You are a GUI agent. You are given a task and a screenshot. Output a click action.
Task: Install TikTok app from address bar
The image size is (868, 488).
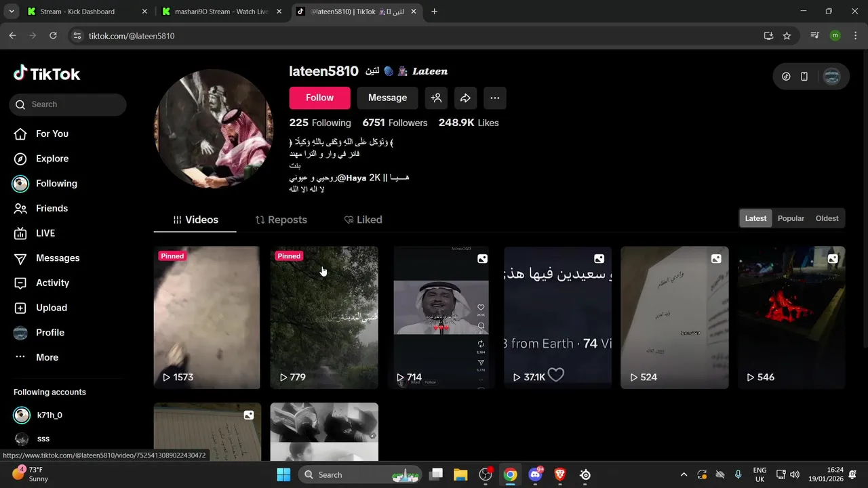pyautogui.click(x=768, y=36)
